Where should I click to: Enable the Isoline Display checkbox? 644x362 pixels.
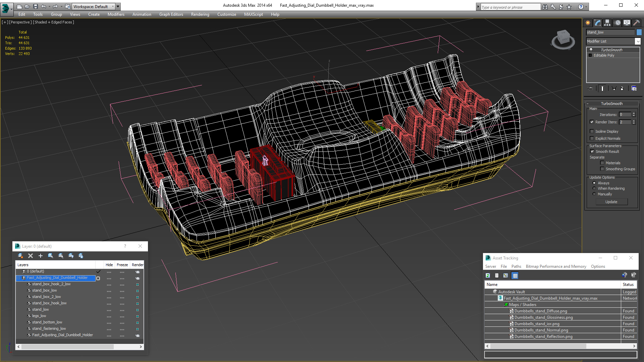[592, 131]
